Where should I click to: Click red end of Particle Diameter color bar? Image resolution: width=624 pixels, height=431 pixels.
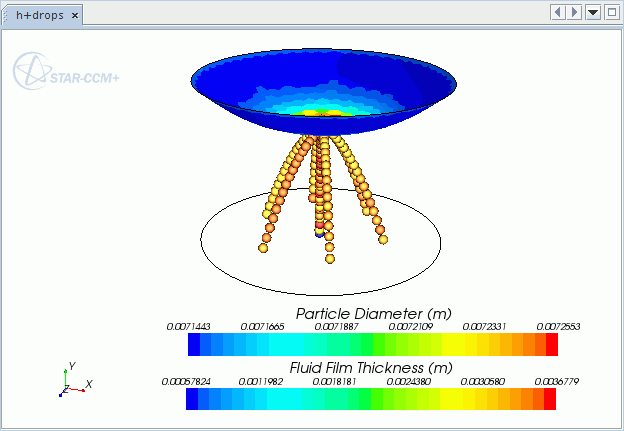[x=550, y=344]
